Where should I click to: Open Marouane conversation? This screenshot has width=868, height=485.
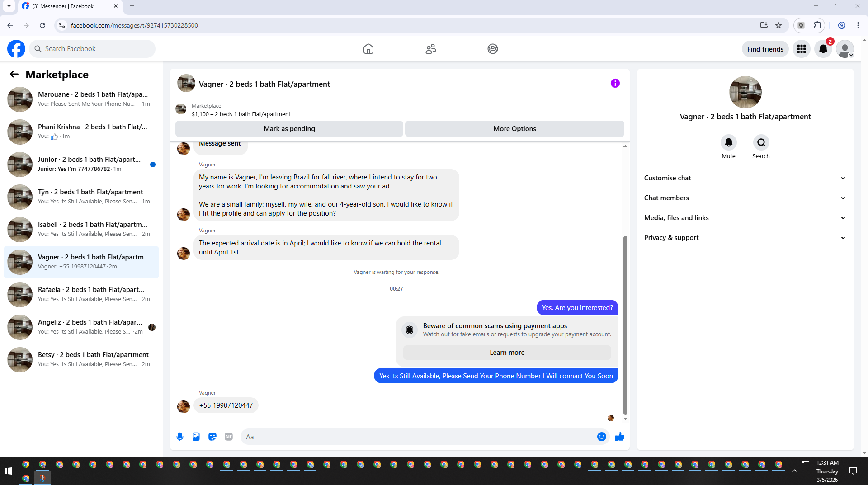[81, 99]
